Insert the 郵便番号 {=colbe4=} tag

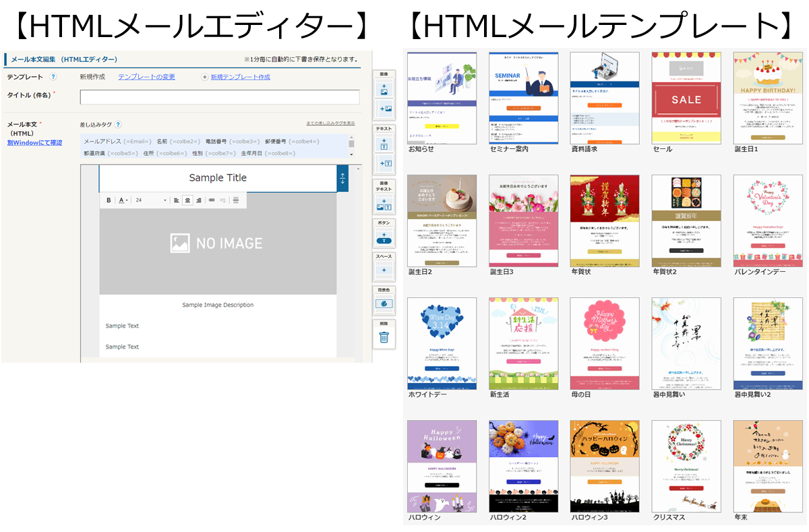[292, 142]
